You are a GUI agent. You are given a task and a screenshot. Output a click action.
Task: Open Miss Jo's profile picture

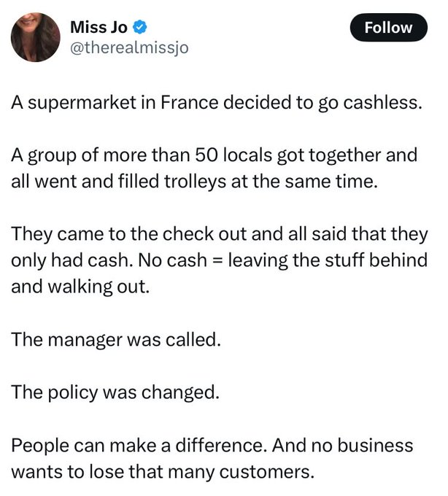pos(36,36)
